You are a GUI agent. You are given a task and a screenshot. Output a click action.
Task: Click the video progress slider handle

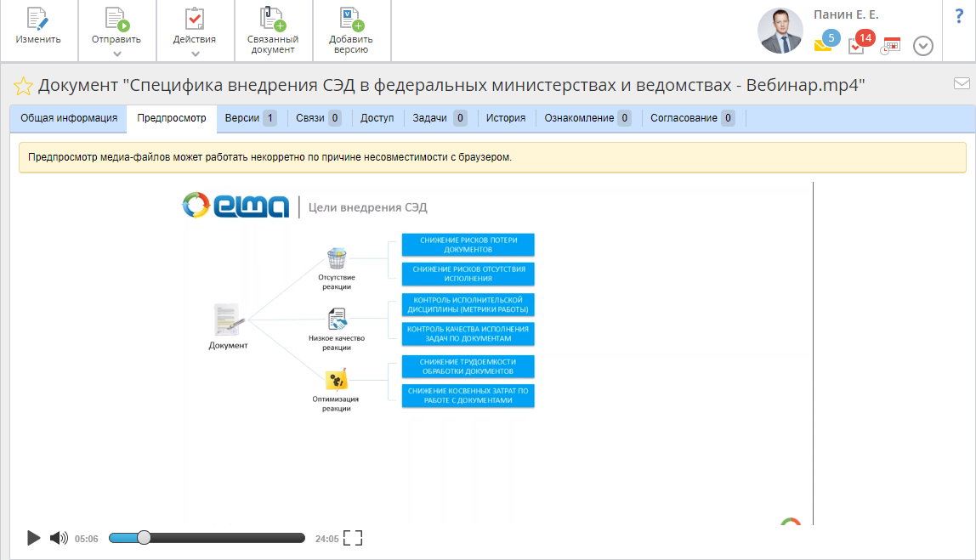coord(144,538)
